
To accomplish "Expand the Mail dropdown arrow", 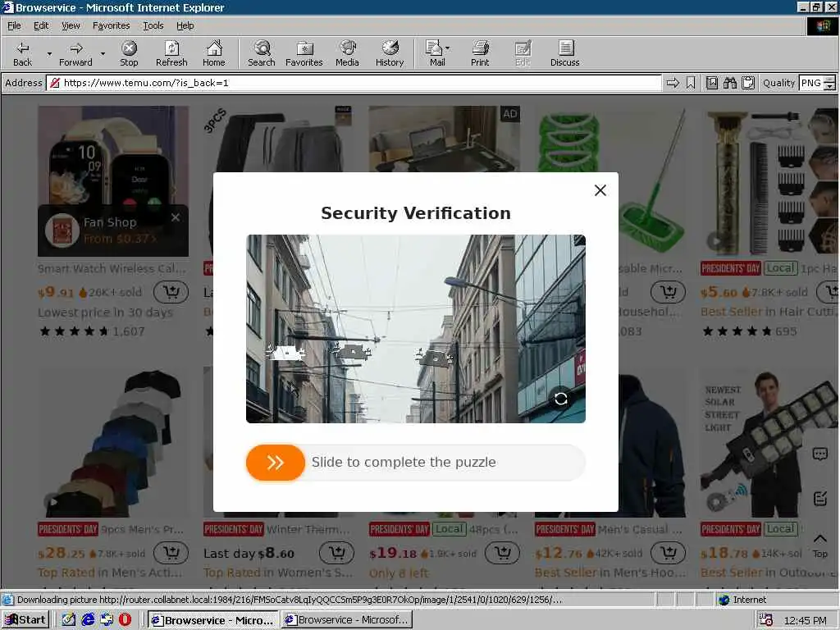I will (x=448, y=48).
